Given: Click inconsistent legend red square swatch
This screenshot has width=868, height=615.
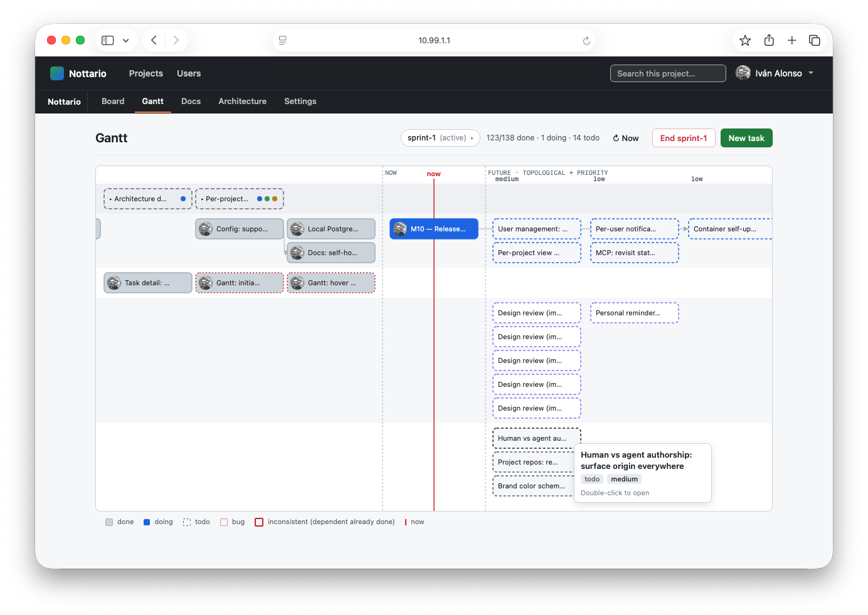Looking at the screenshot, I should pos(259,522).
